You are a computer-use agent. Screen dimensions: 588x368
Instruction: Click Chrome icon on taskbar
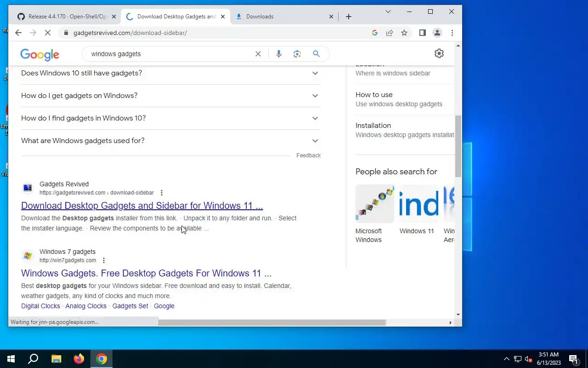pos(102,359)
